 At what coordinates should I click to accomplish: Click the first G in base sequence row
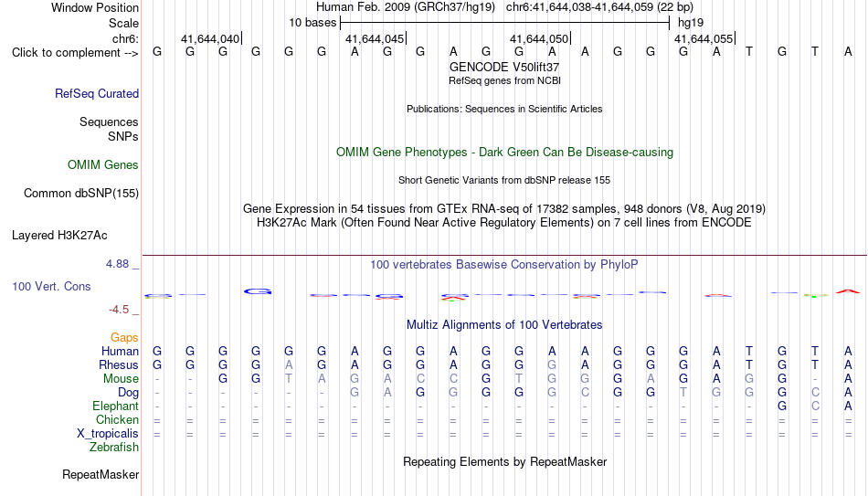[157, 52]
